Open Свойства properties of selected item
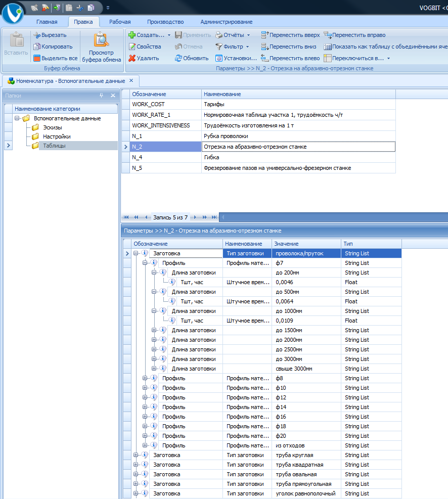Screen dimensions: 448x499 pyautogui.click(x=145, y=47)
